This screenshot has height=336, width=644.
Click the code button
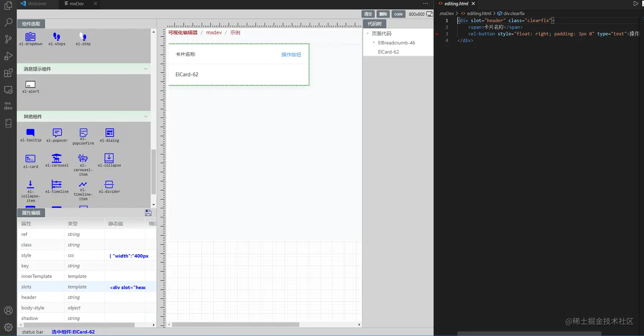(x=399, y=14)
